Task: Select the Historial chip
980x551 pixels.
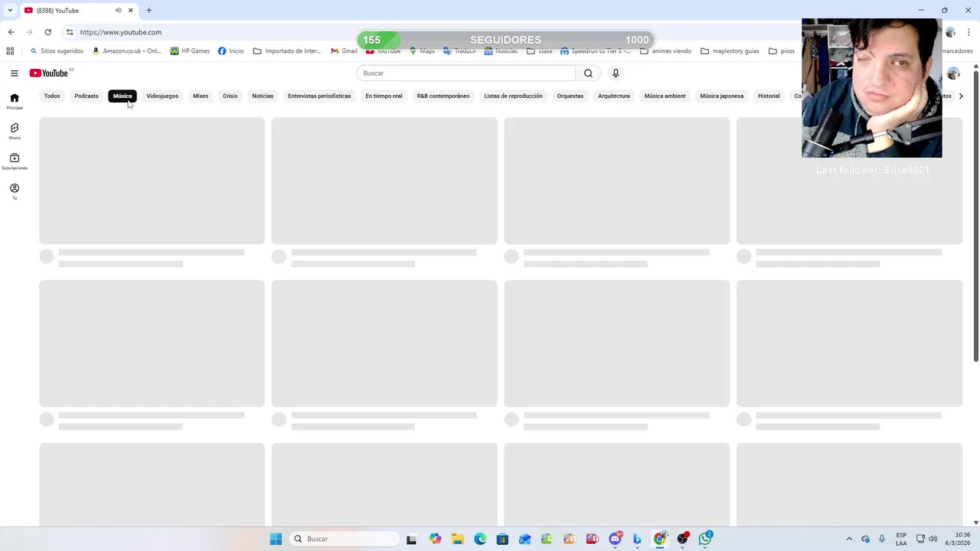Action: [769, 96]
